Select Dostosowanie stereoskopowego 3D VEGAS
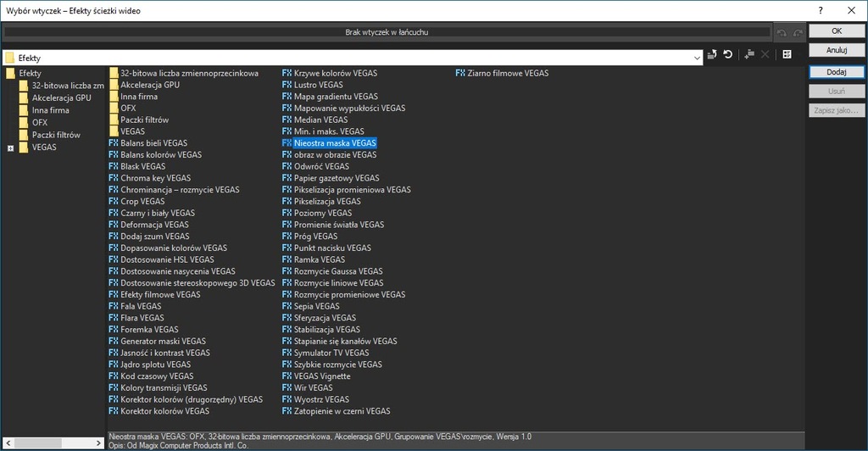This screenshot has width=868, height=451. [x=198, y=283]
